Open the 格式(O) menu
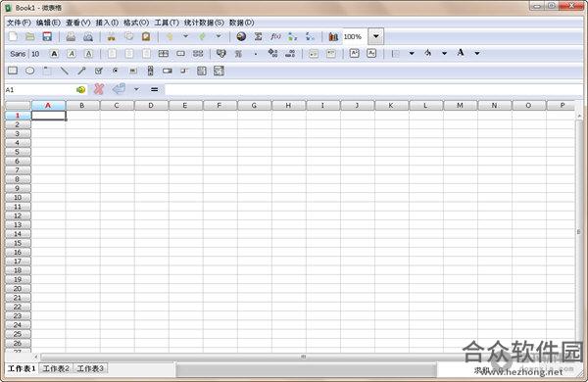Screen dimensions: 588x382 (x=136, y=23)
